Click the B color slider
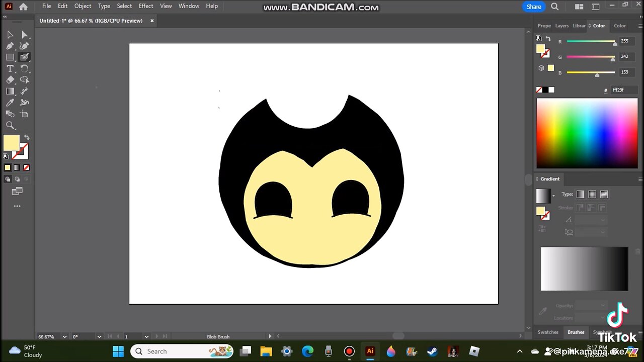644x362 pixels. click(591, 73)
